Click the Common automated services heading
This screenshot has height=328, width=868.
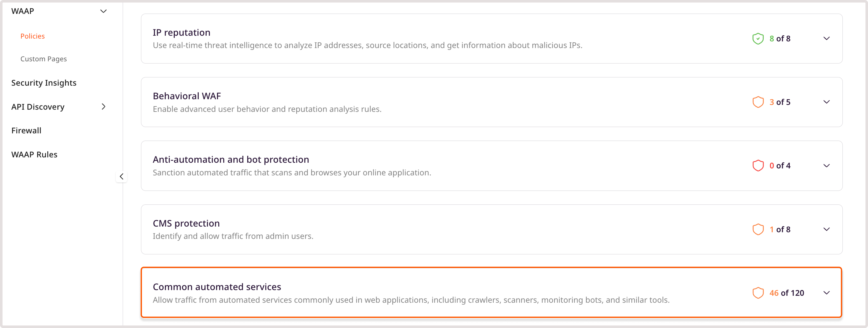(x=217, y=287)
